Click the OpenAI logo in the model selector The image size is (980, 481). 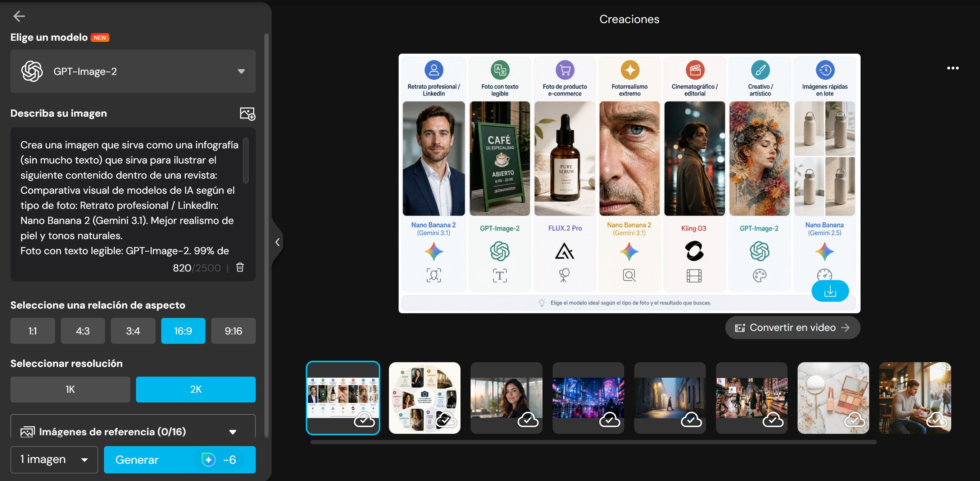point(32,71)
